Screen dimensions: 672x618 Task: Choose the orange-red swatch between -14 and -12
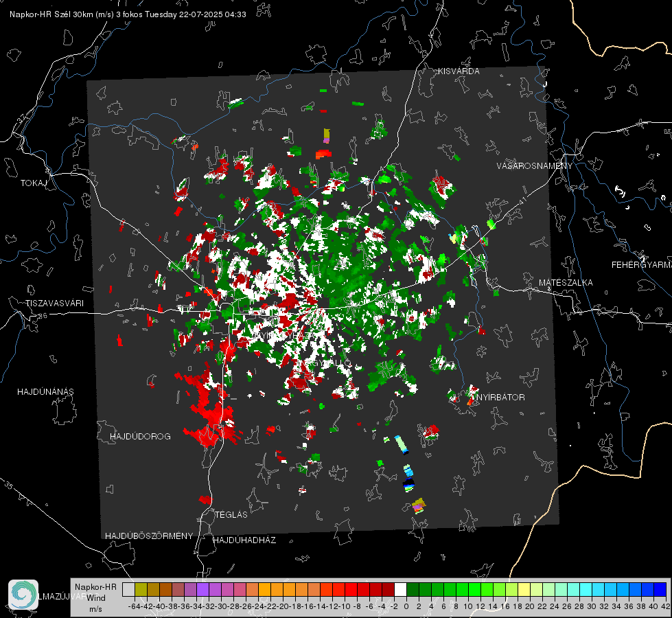[326, 589]
